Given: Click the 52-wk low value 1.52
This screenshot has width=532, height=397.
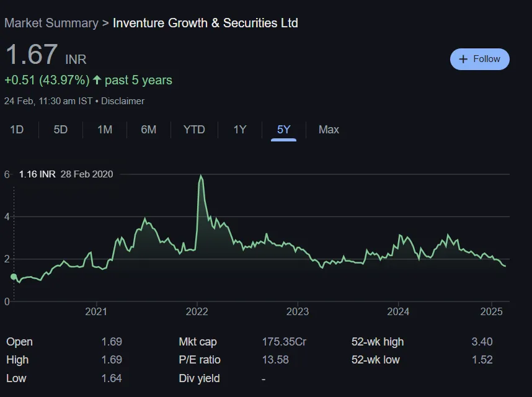Looking at the screenshot, I should coord(482,360).
